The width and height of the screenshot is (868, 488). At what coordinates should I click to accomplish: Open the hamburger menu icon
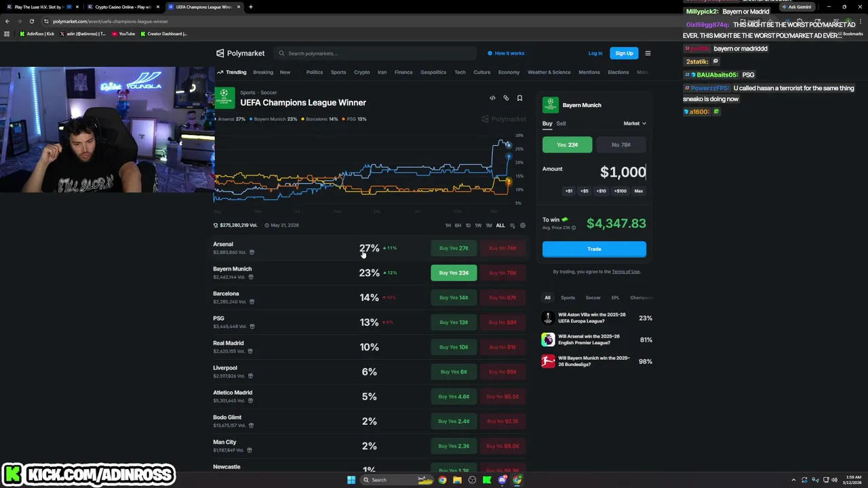click(648, 54)
